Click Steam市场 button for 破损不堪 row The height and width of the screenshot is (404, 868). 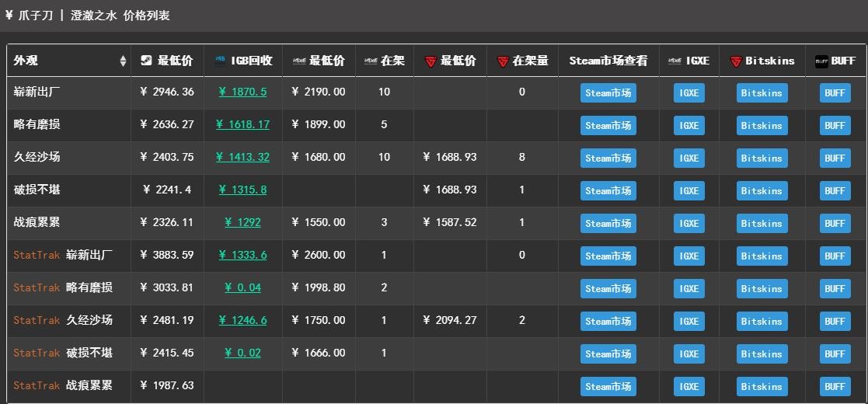click(x=608, y=191)
